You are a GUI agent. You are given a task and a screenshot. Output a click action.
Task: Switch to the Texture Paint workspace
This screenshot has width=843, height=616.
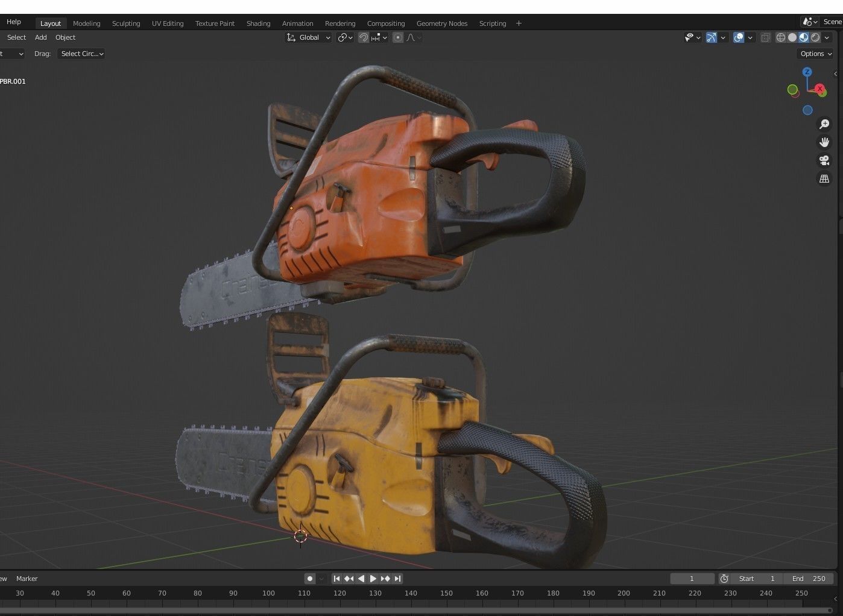[x=215, y=24]
